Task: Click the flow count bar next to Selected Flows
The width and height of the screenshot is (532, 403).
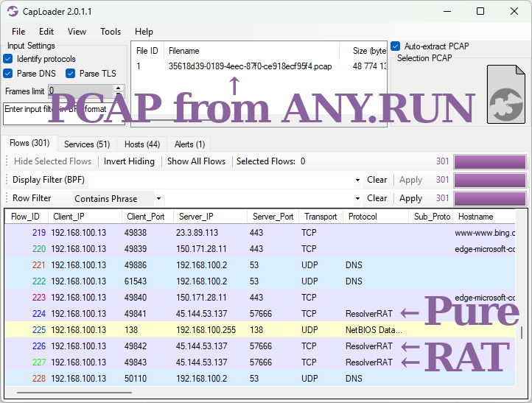Action: [x=490, y=162]
